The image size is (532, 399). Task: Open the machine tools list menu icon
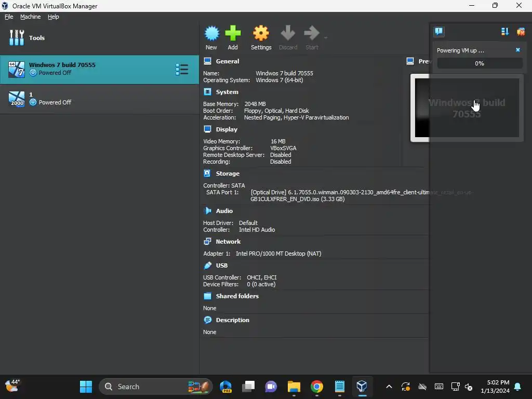182,70
